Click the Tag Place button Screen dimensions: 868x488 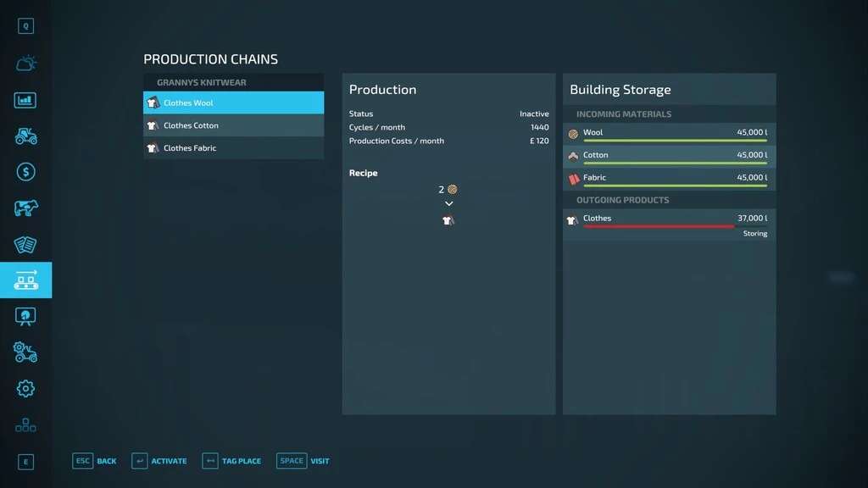pyautogui.click(x=231, y=461)
